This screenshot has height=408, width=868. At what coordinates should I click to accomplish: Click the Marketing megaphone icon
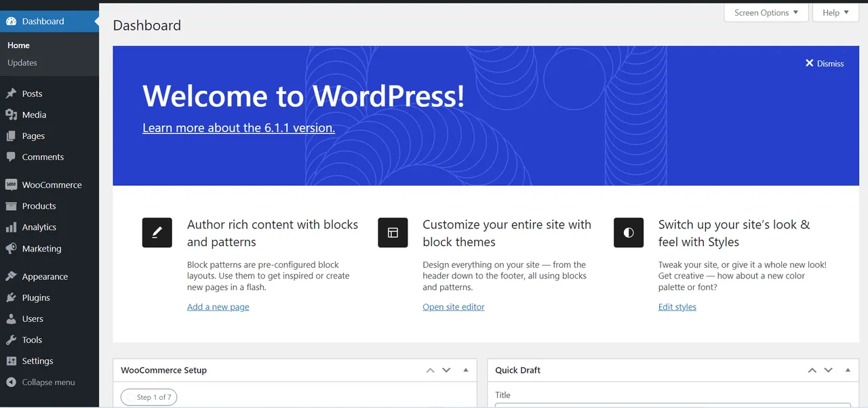pos(11,249)
